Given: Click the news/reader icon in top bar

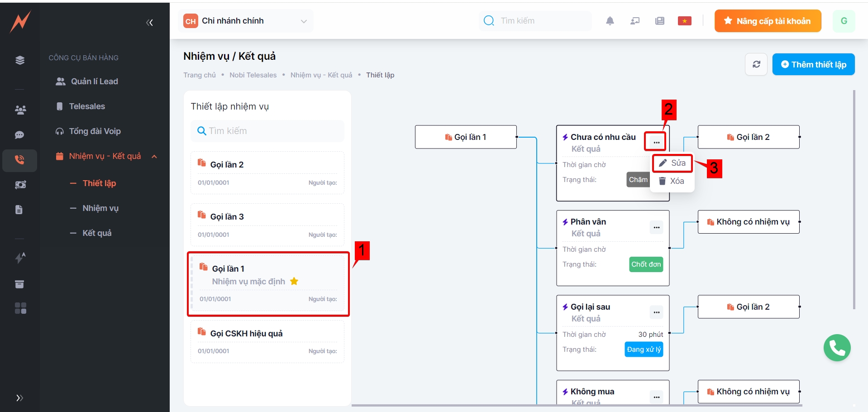Looking at the screenshot, I should tap(659, 21).
